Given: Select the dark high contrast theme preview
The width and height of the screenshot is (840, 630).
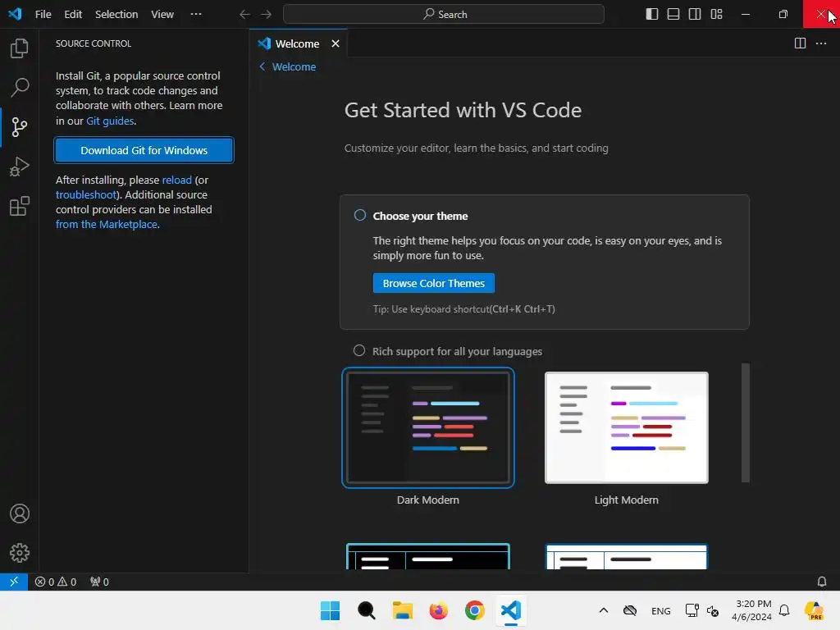Looking at the screenshot, I should (x=428, y=556).
